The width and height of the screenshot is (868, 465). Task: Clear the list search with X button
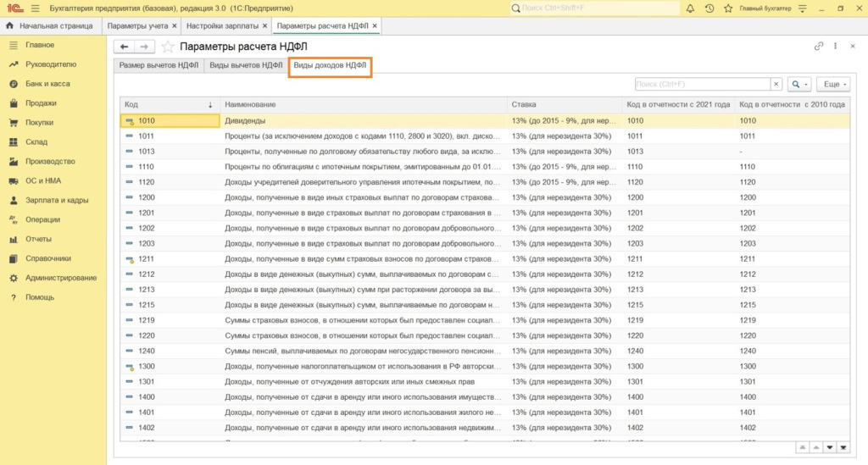tap(776, 85)
